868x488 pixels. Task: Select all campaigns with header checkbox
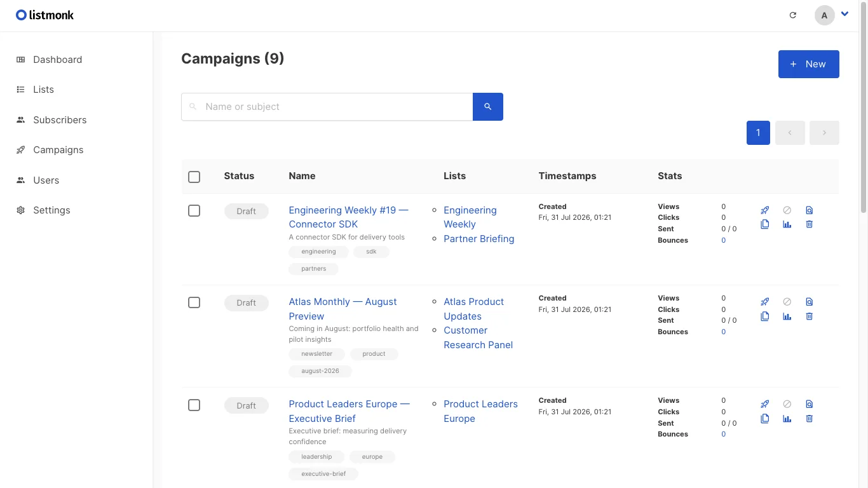(194, 177)
